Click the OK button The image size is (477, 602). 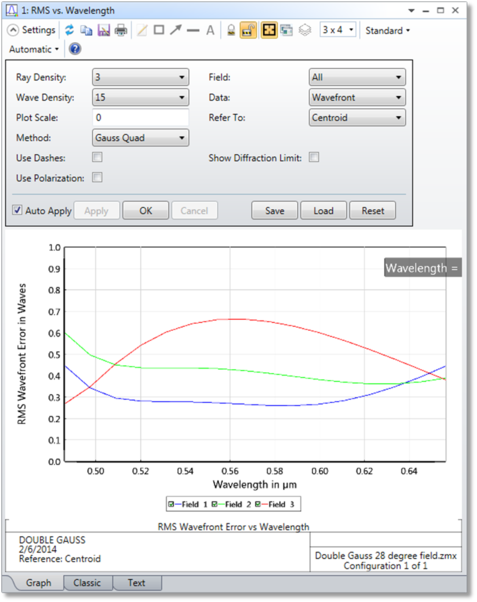[x=146, y=210]
